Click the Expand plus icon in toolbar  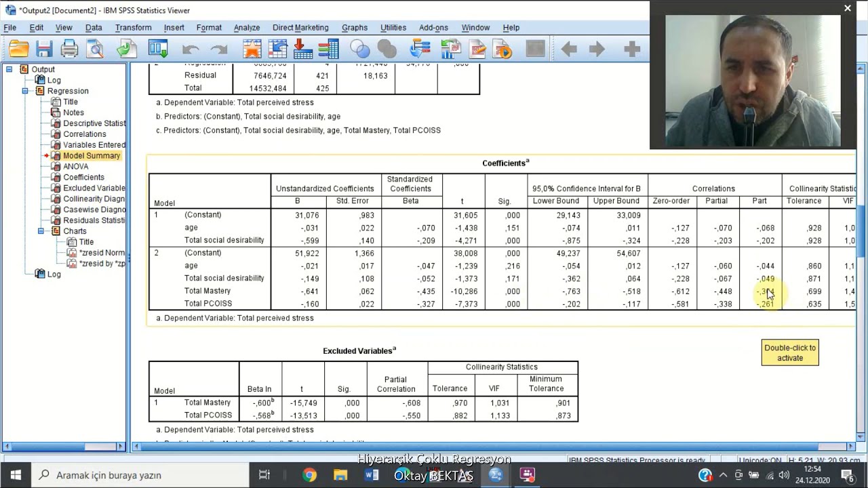[632, 49]
